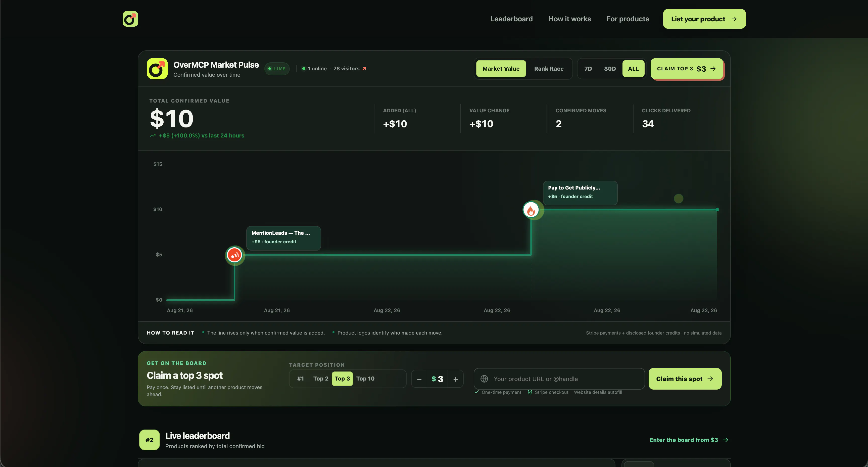This screenshot has width=868, height=467.
Task: Click the trend arrow icon beside +$5
Action: pos(153,135)
